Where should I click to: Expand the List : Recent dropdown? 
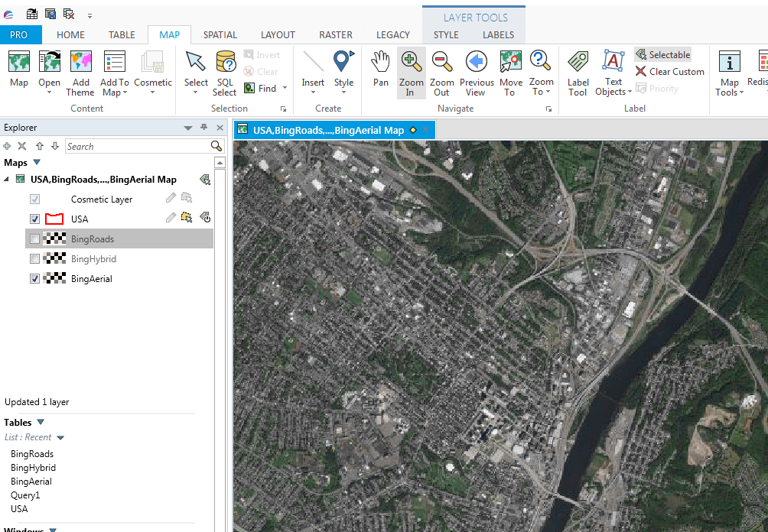tap(60, 436)
